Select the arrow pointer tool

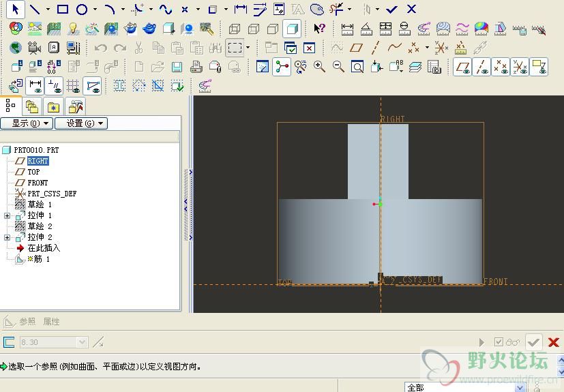(15, 10)
